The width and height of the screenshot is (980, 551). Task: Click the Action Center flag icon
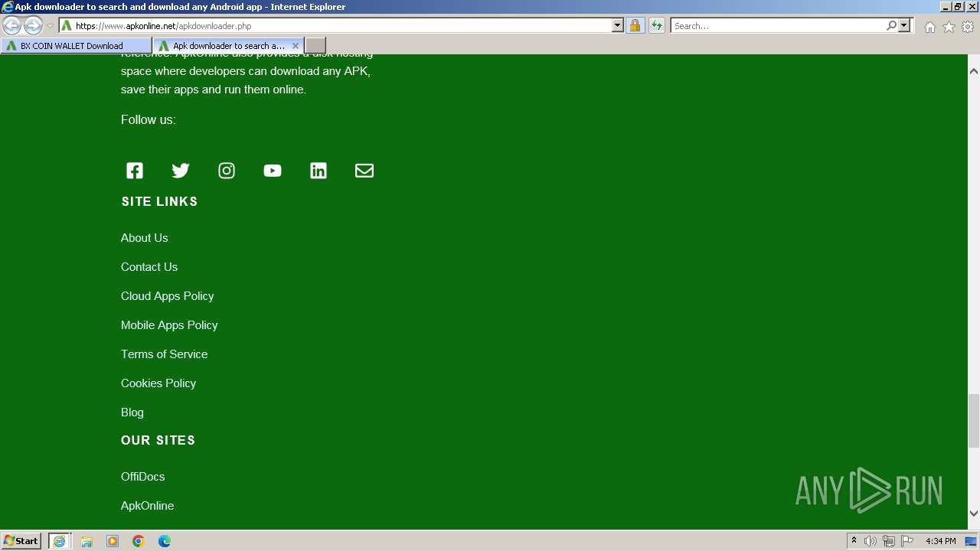(907, 541)
